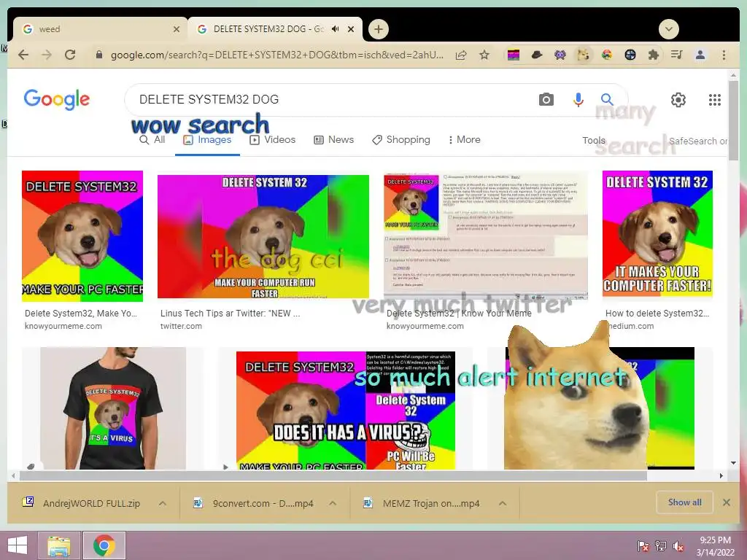Expand options for MEMZ Trojan mp4 download

pos(503,503)
